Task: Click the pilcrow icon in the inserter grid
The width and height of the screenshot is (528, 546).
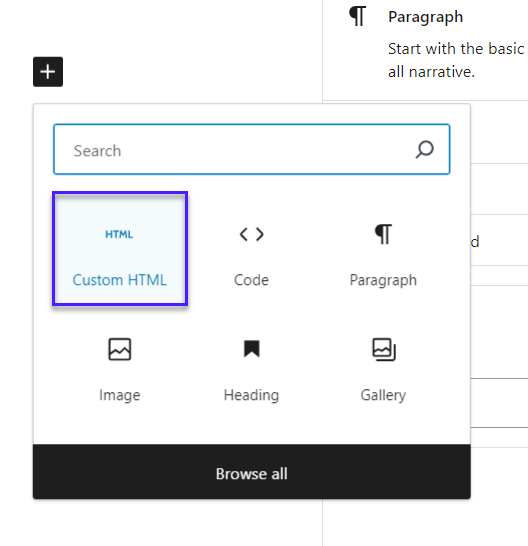Action: click(x=383, y=234)
